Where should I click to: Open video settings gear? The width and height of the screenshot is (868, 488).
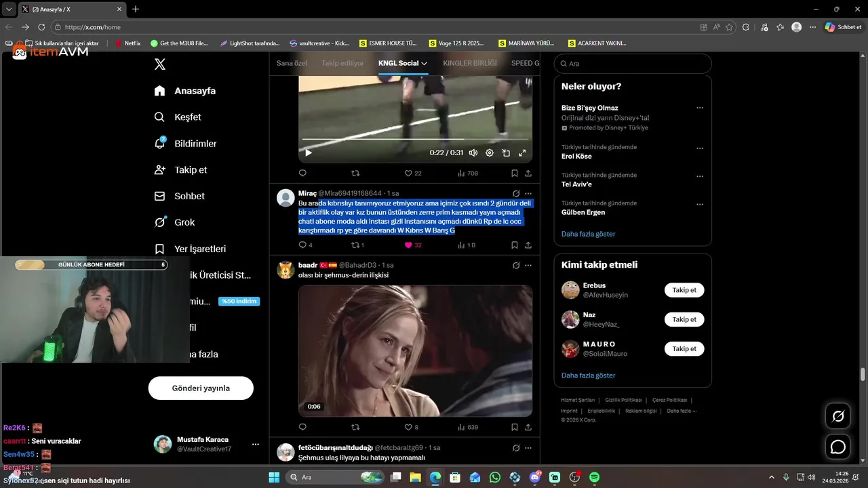(x=490, y=153)
